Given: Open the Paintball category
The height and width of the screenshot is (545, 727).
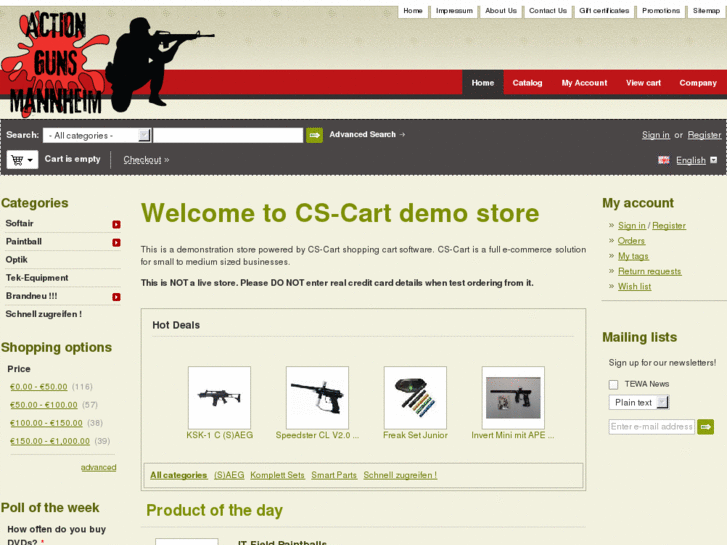Looking at the screenshot, I should [x=24, y=242].
